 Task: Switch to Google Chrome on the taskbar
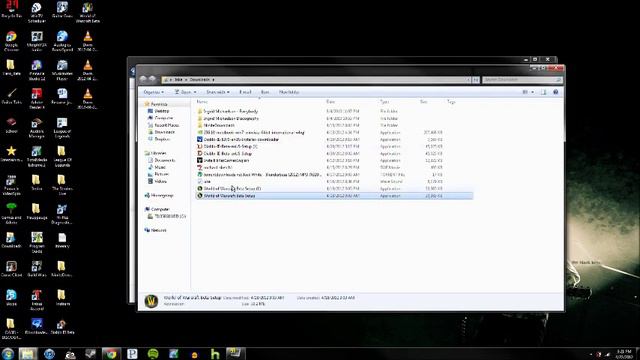(111, 353)
